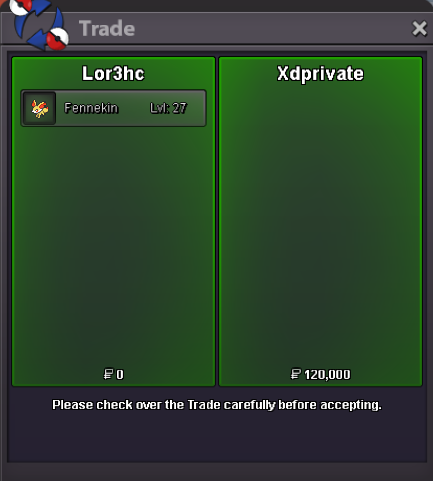This screenshot has width=433, height=481.
Task: Click the word 'Trade' in the warning message
Action: pyautogui.click(x=204, y=405)
